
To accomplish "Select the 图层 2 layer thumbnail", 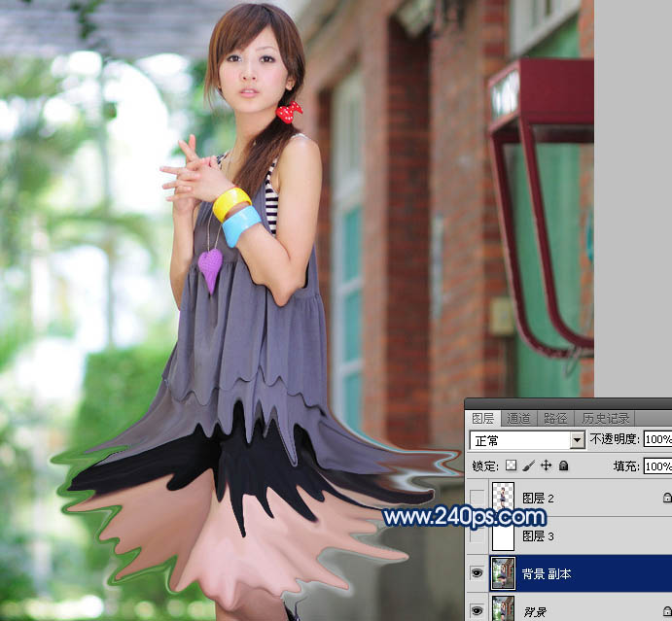I will (x=503, y=498).
